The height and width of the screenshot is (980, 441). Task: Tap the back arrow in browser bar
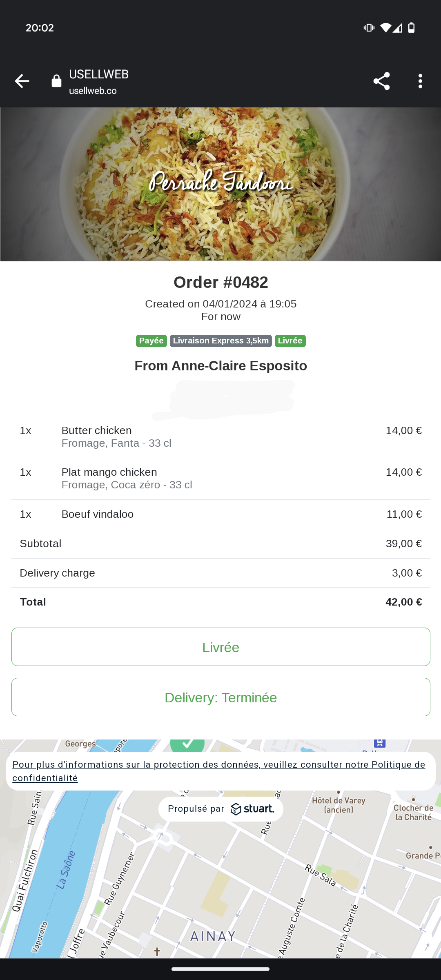click(22, 81)
